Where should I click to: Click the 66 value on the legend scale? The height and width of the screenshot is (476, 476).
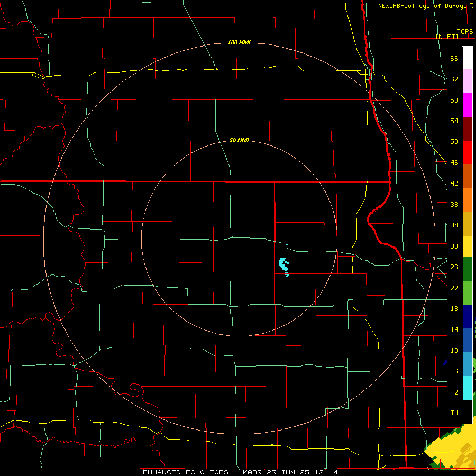click(454, 58)
